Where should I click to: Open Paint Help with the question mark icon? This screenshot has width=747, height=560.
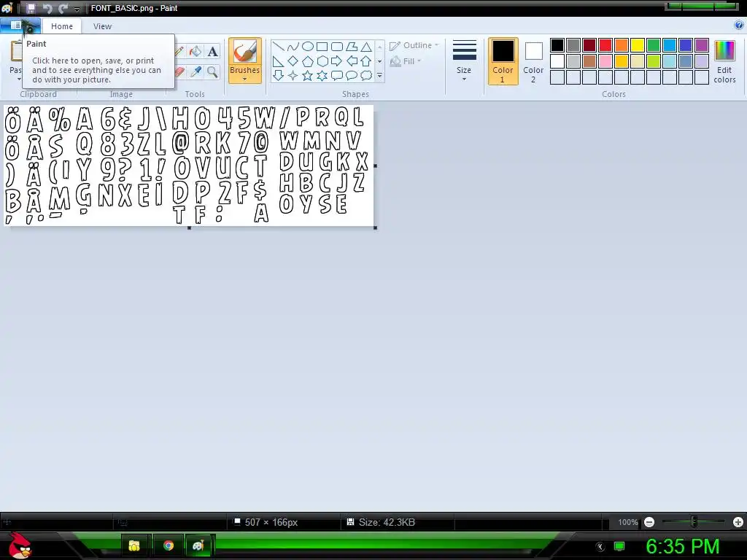coord(739,26)
